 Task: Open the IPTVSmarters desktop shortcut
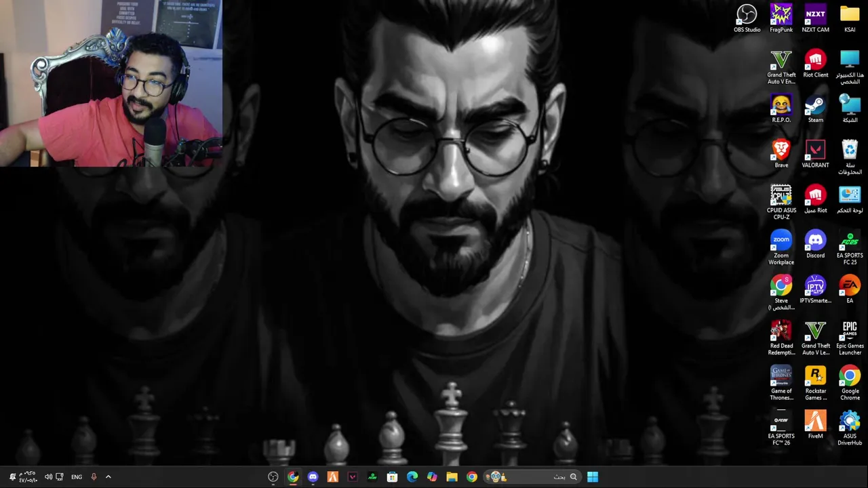(815, 289)
